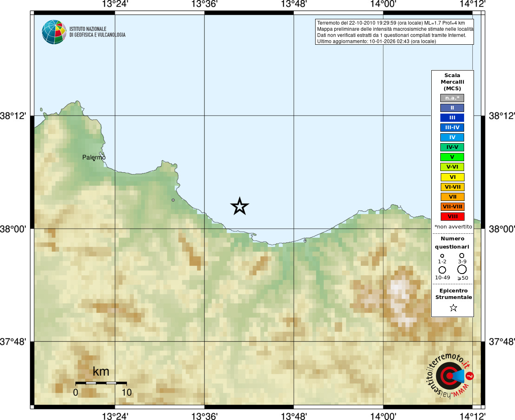
Task: Click the Scala Mercalli (MCS) legend title
Action: (452, 82)
